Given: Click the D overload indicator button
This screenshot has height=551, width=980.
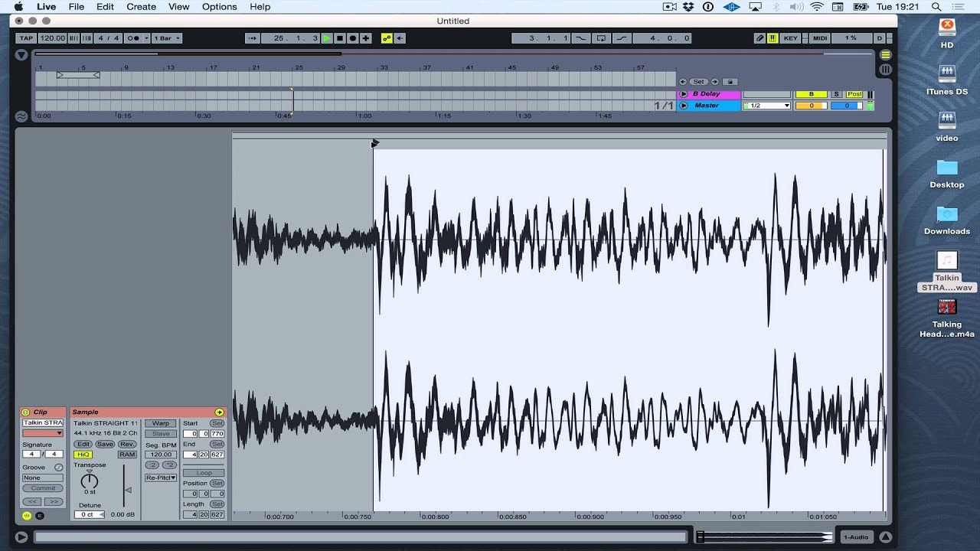Looking at the screenshot, I should 879,38.
